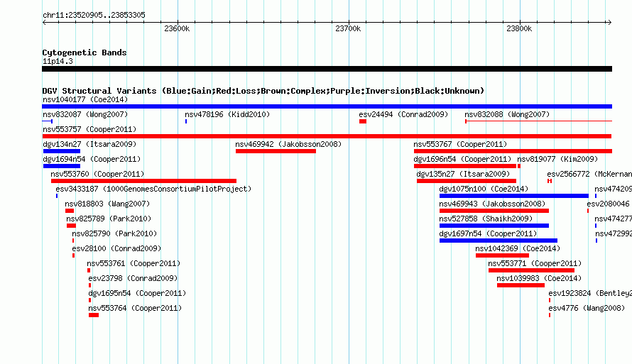Click the DGV Structural Variants track title
632x364 pixels.
pyautogui.click(x=263, y=91)
